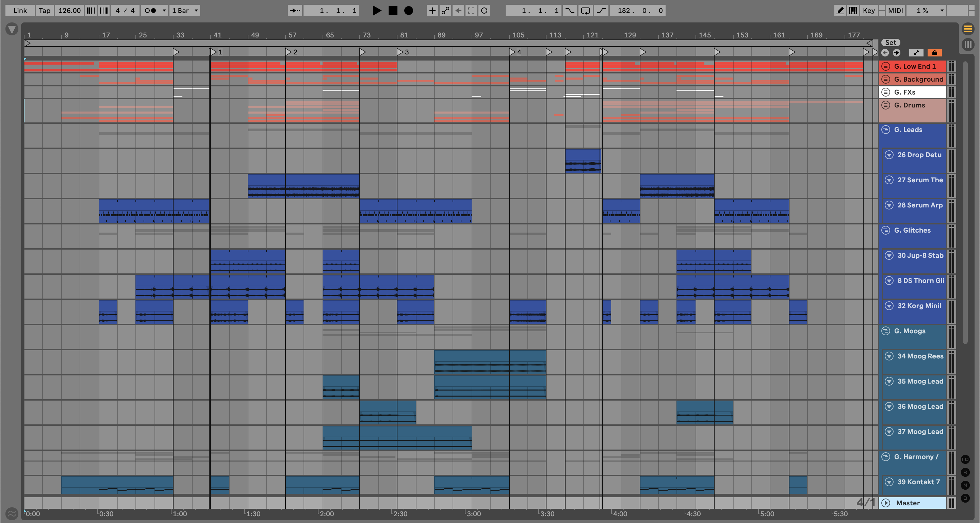Click the Tap tempo button

point(45,11)
